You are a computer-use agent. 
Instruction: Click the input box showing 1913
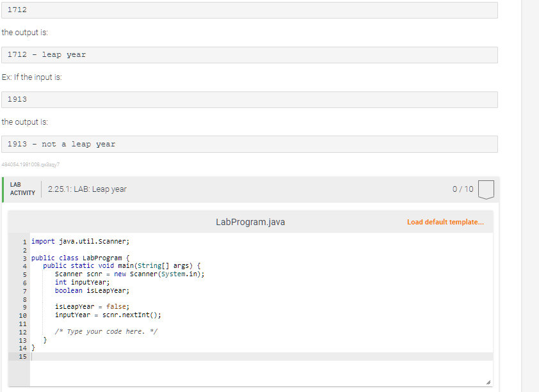[x=250, y=99]
